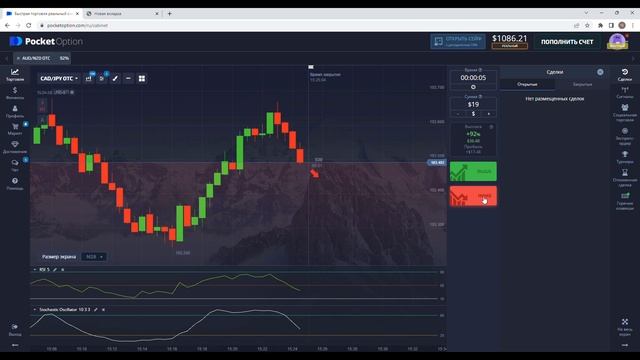Click the help icon next to payout

(491, 127)
